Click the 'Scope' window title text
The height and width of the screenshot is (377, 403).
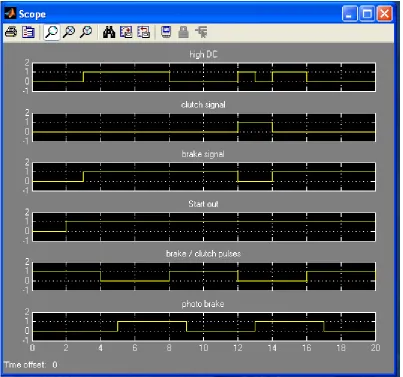tap(32, 14)
